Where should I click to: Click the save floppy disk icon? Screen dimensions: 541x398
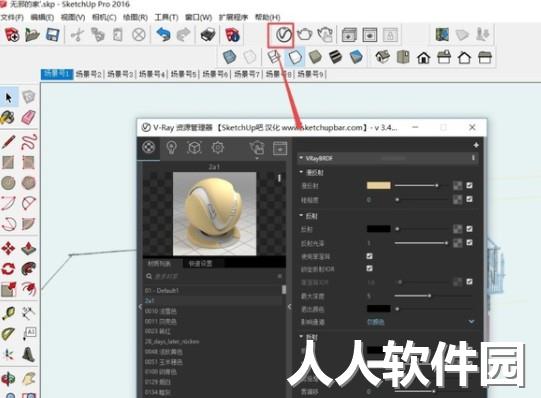click(x=53, y=35)
